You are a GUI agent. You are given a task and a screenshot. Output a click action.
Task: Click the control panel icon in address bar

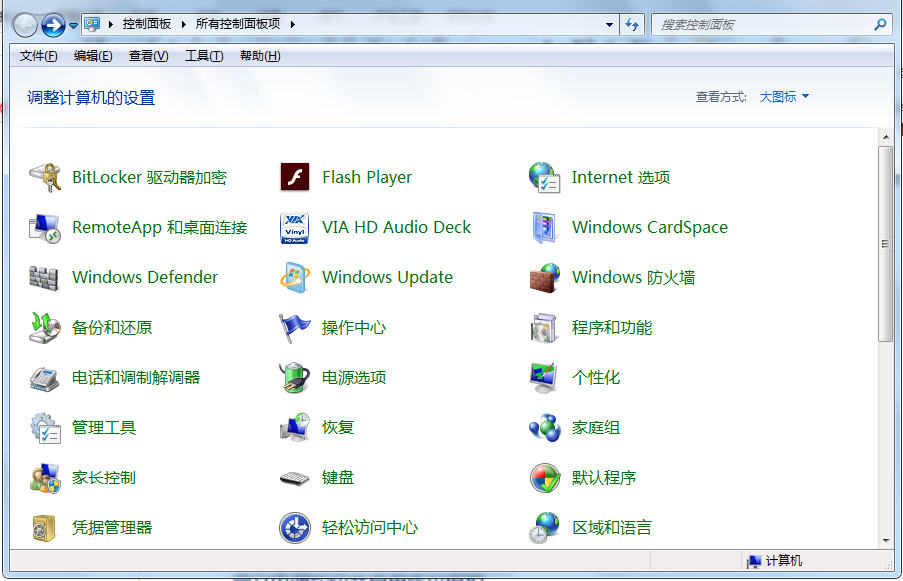coord(92,24)
